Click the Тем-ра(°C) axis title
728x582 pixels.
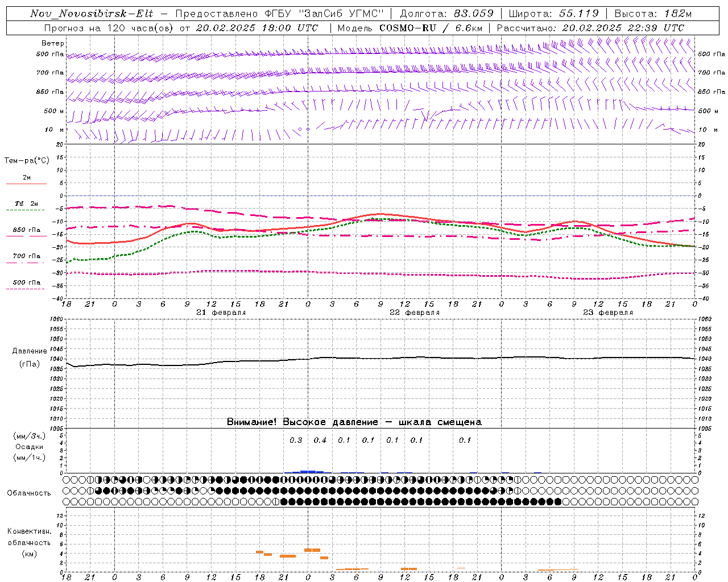click(x=27, y=161)
